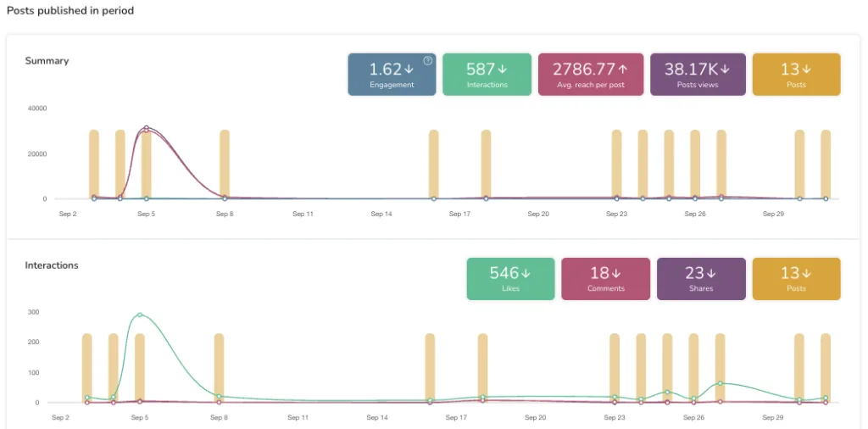The height and width of the screenshot is (429, 868).
Task: Toggle the green Interactions metric card
Action: (487, 75)
